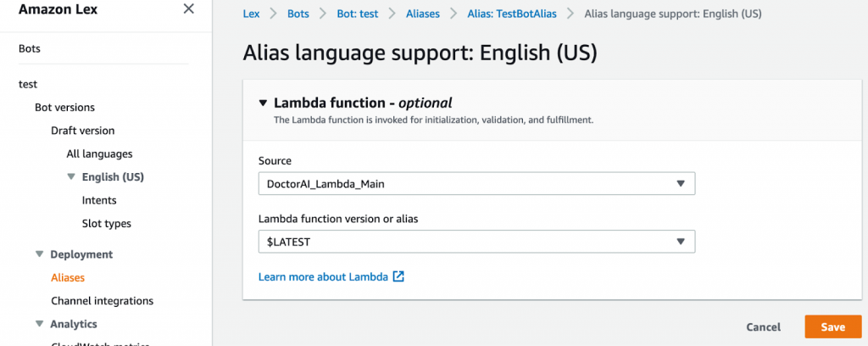Screen dimensions: 868x346
Task: Open the Lambda function version dropdown showing $LATEST
Action: point(476,242)
